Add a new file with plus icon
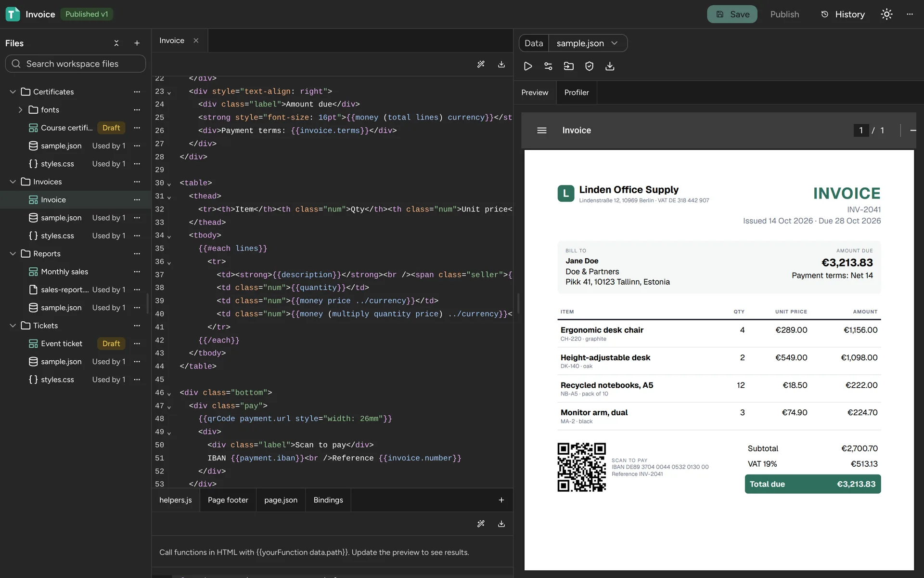 pyautogui.click(x=137, y=43)
